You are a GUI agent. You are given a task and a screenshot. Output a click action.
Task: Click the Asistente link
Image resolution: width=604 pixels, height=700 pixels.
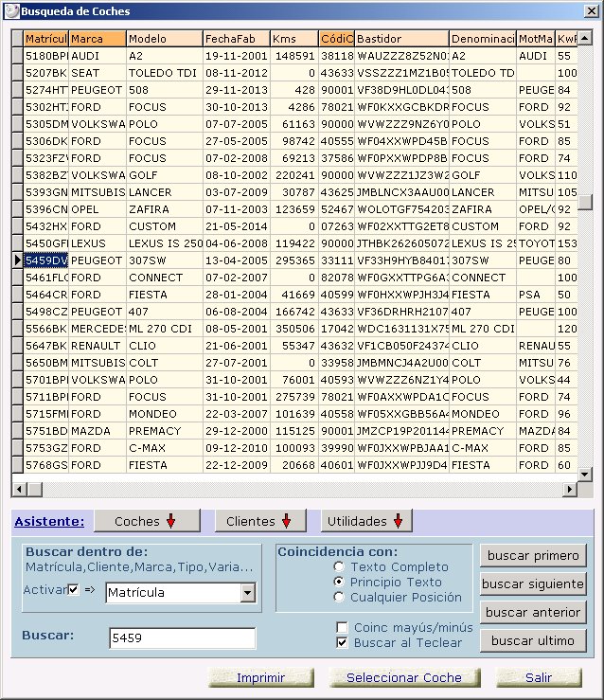(49, 521)
